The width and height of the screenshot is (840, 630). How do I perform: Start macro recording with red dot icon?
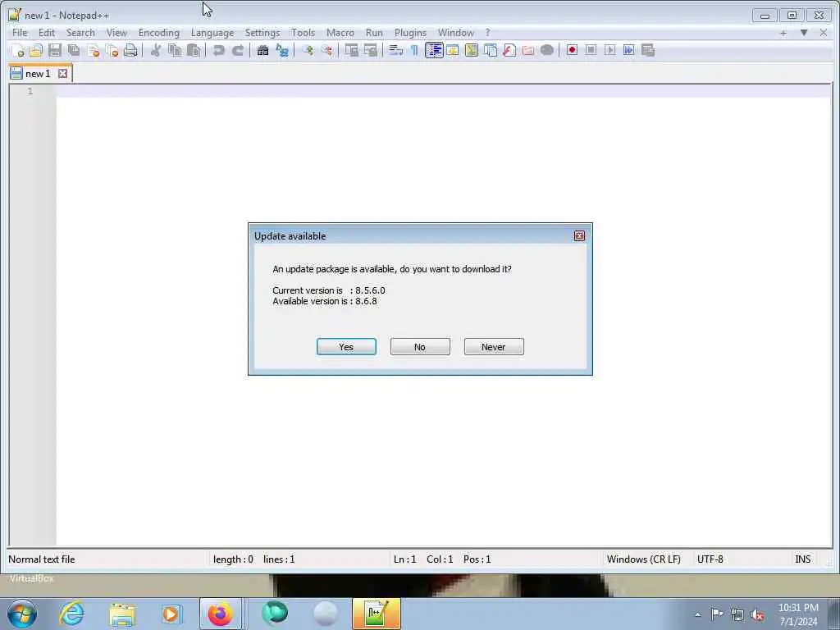pyautogui.click(x=572, y=50)
